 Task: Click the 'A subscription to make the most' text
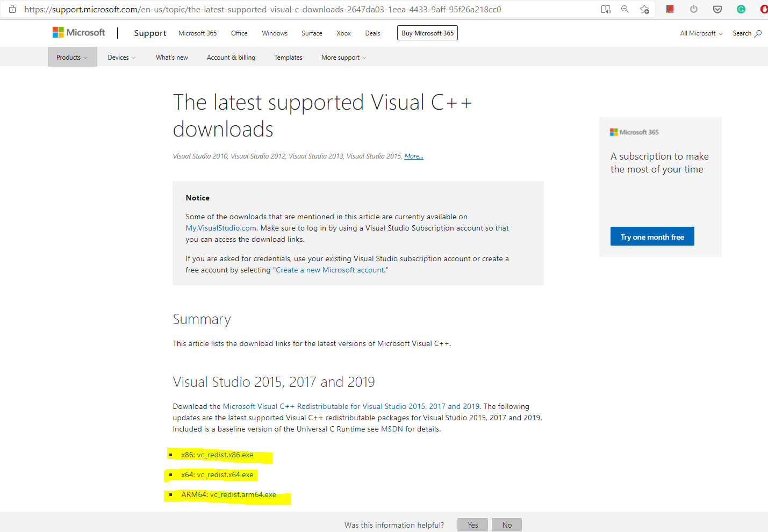pyautogui.click(x=659, y=163)
